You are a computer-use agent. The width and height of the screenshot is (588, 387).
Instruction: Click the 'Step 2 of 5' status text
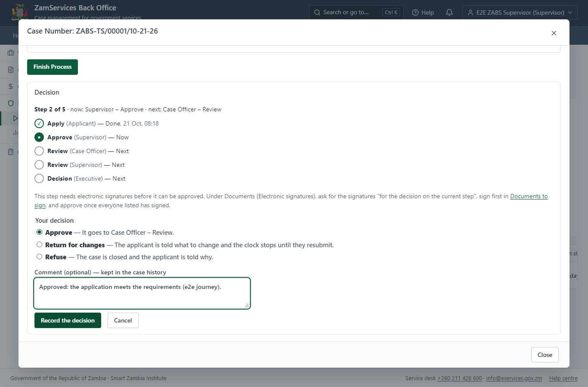click(50, 109)
